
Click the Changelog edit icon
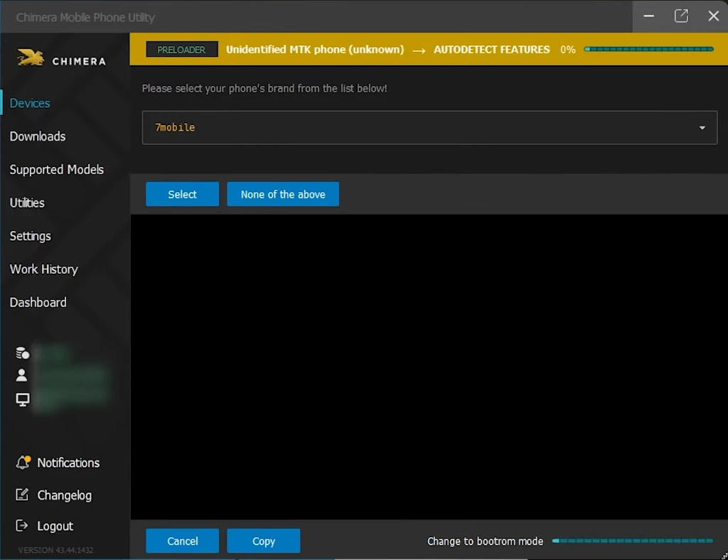tap(23, 495)
